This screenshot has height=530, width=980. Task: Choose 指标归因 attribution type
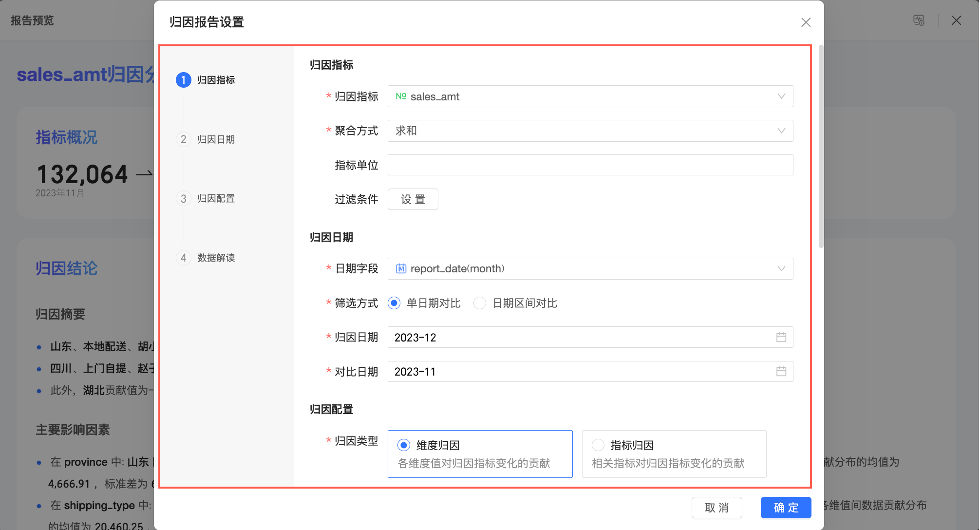coord(598,445)
